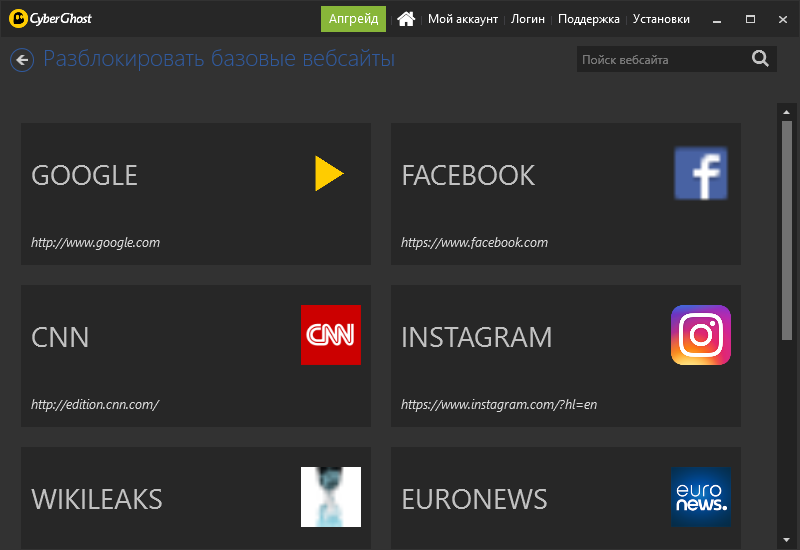Click the magnifier search icon
This screenshot has width=800, height=550.
coord(760,59)
